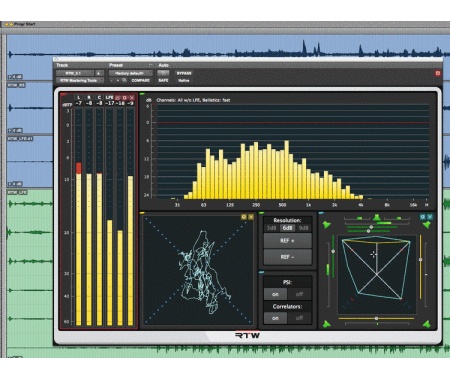
Task: Click the top track's 0 dB clip gain badge
Action: point(15,77)
